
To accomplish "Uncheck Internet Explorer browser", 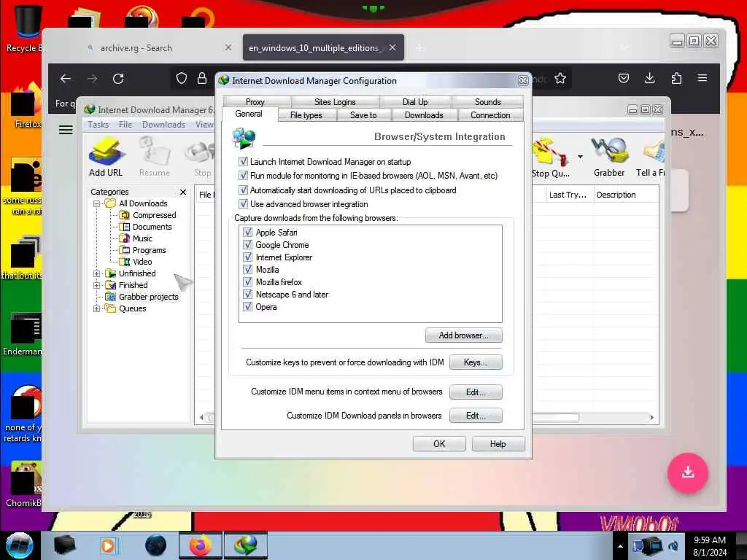I will 248,257.
